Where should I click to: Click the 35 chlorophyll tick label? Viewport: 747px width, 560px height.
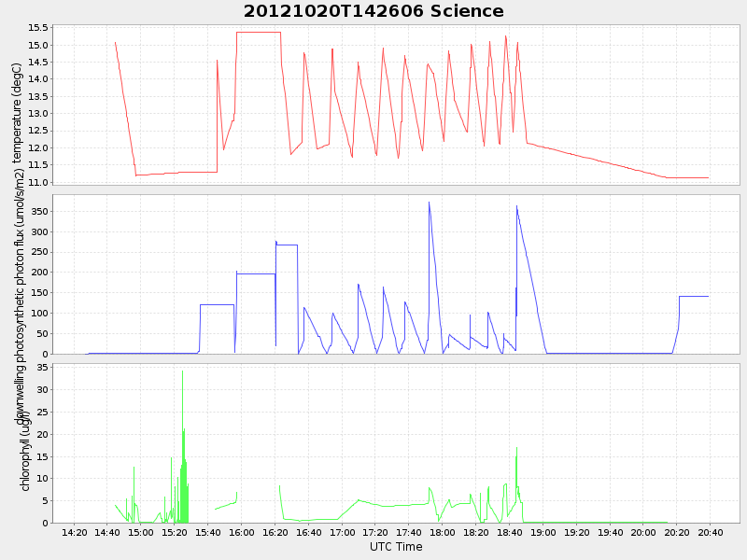pos(42,367)
